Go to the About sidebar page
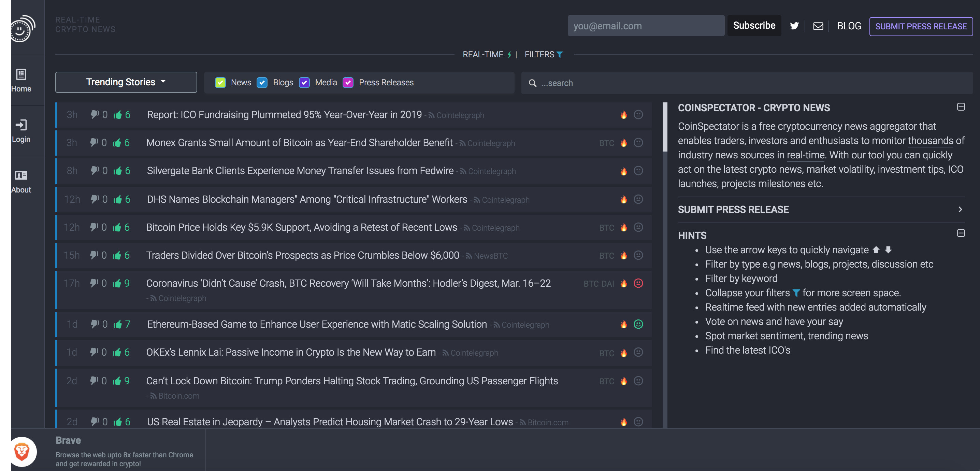Viewport: 980px width, 471px height. coord(21,181)
